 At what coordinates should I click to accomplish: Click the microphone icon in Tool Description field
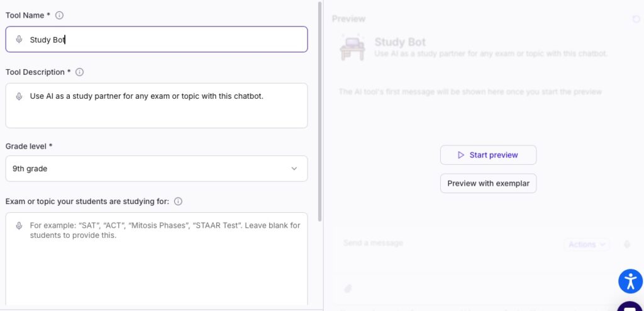click(x=19, y=96)
